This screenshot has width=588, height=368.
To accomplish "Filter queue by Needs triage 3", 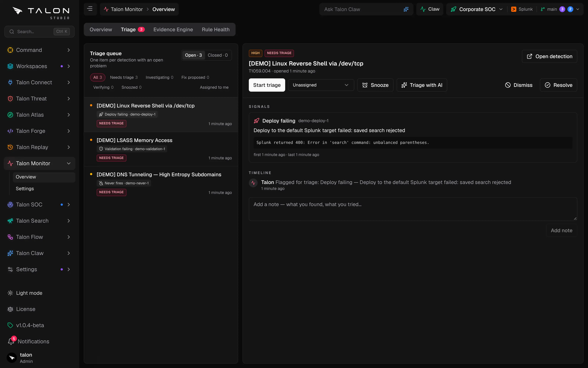I will click(x=124, y=77).
